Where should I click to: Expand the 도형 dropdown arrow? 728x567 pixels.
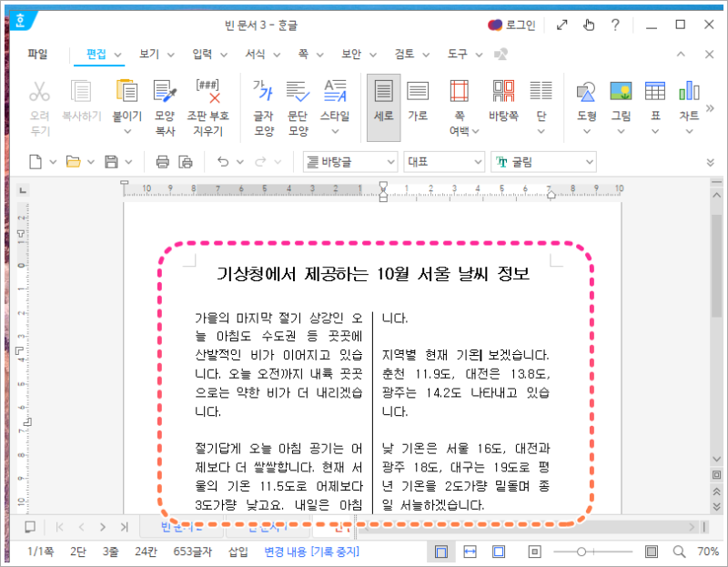(x=587, y=132)
